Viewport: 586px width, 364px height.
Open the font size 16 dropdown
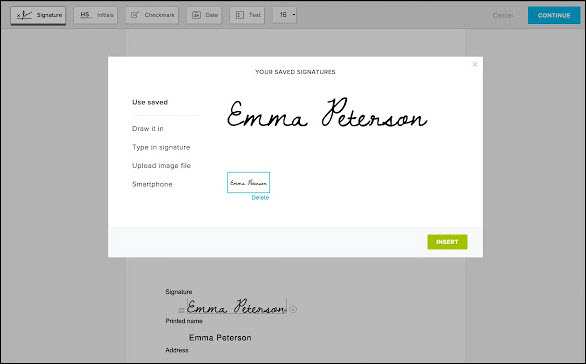coord(285,15)
